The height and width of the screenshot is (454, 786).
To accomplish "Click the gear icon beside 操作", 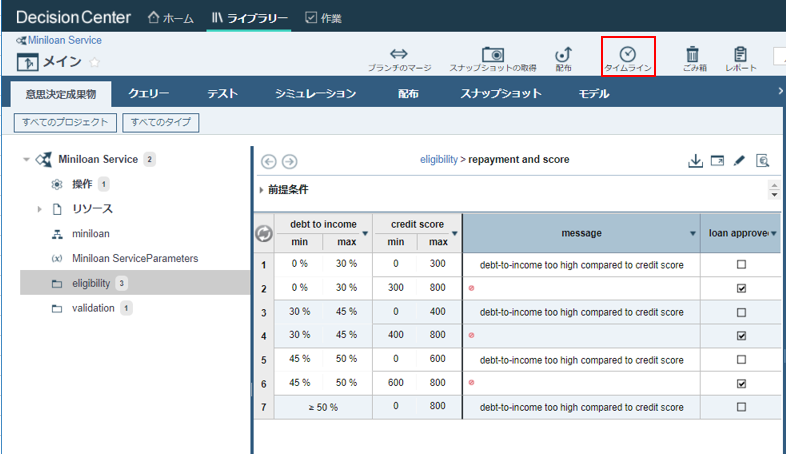I will 57,184.
